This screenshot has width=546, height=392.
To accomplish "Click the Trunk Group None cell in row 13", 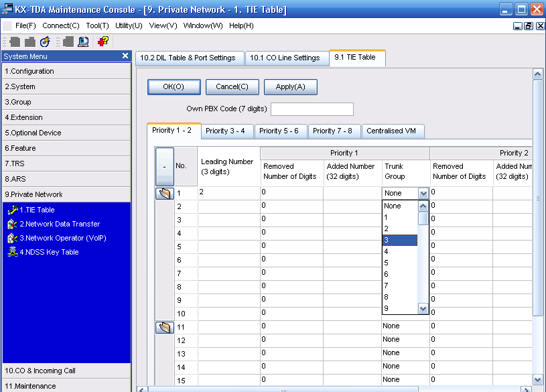I will pos(405,353).
